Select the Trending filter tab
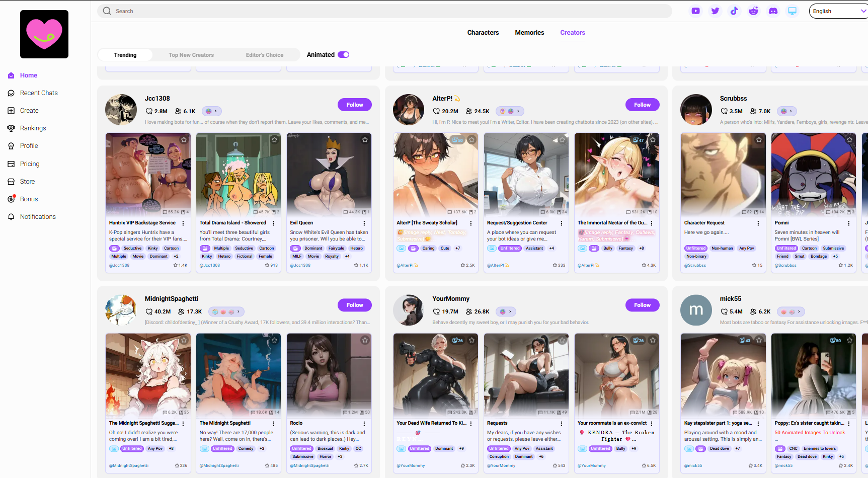The height and width of the screenshot is (478, 868). coord(125,55)
